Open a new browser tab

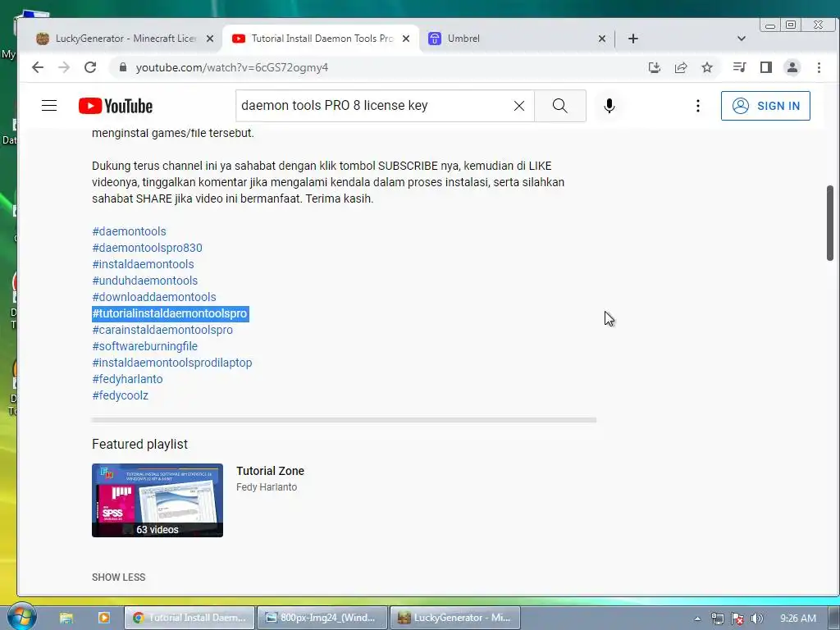[x=633, y=39]
